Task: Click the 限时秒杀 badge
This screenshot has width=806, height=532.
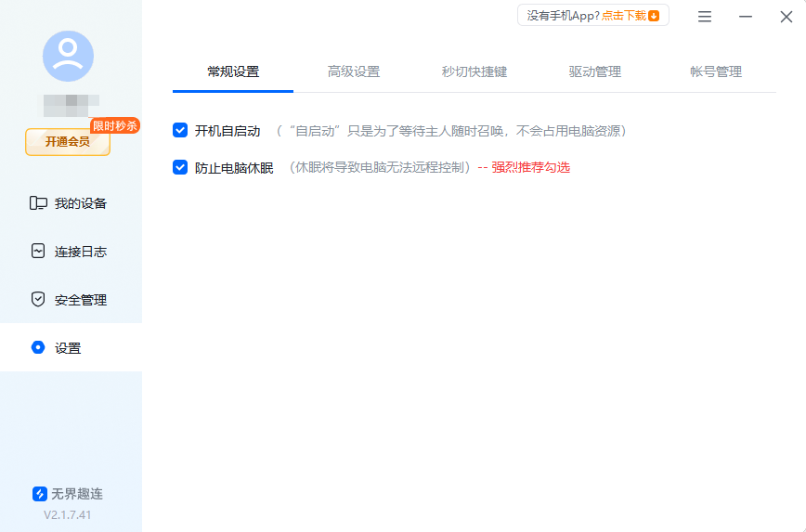Action: point(114,125)
